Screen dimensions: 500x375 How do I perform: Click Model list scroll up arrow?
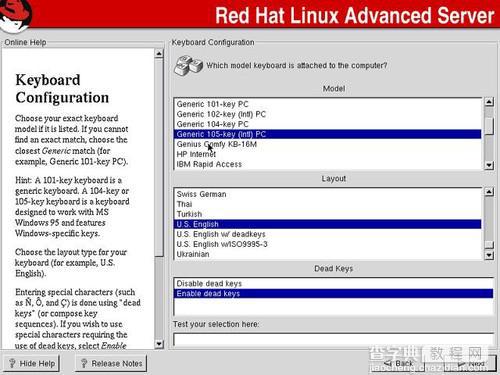click(489, 102)
